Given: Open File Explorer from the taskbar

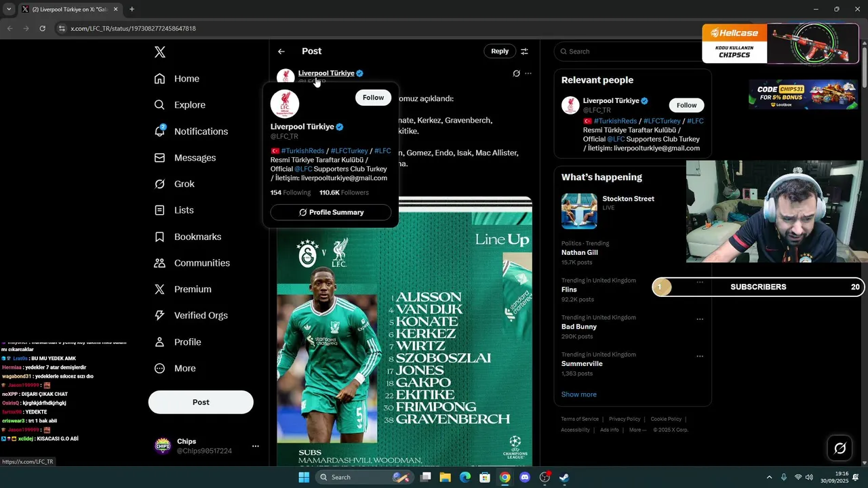Looking at the screenshot, I should pyautogui.click(x=446, y=477).
